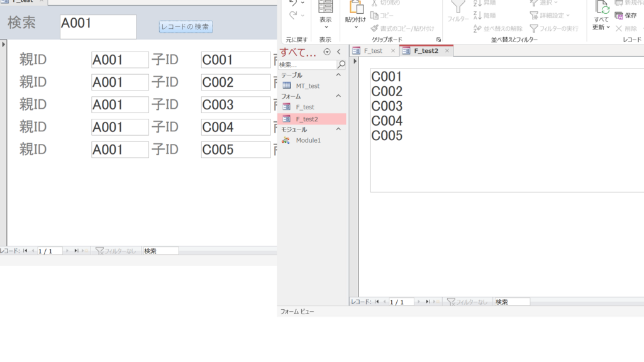Switch to the F_test document tab

tap(372, 51)
